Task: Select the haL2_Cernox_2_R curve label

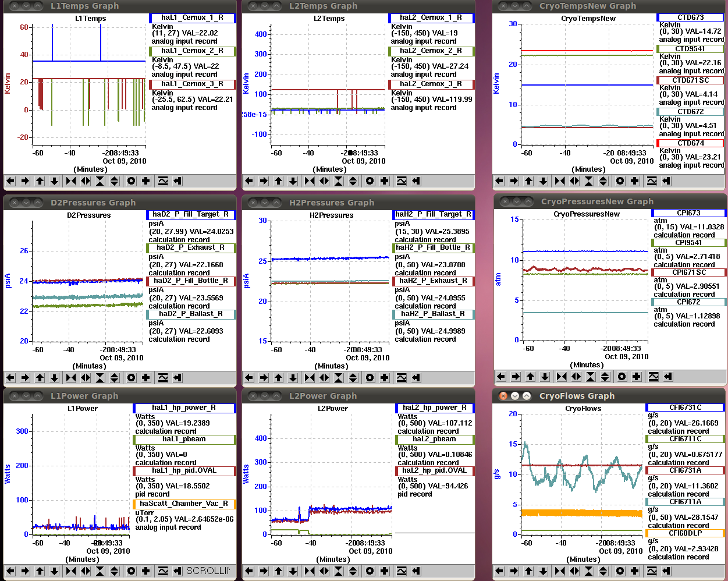Action: tap(431, 51)
